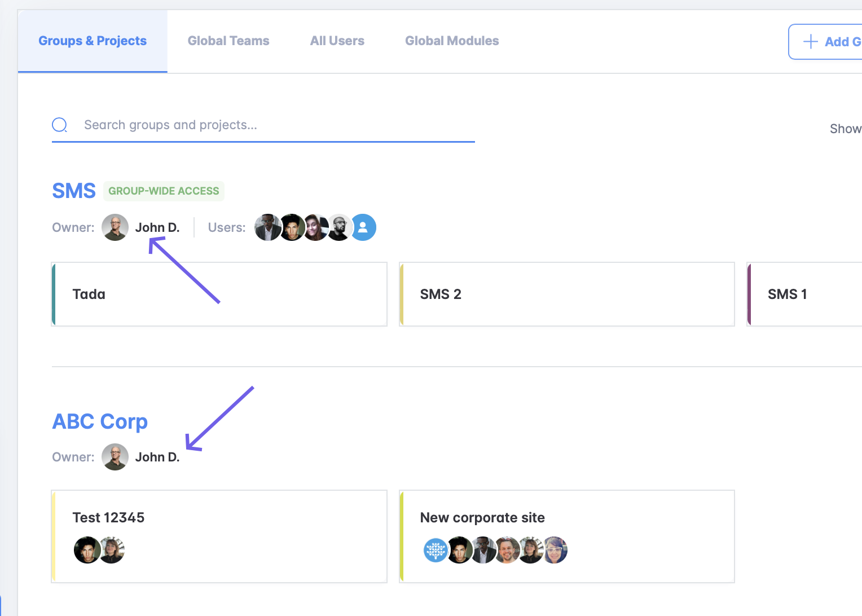Open the Tada project card
862x616 pixels.
click(219, 294)
